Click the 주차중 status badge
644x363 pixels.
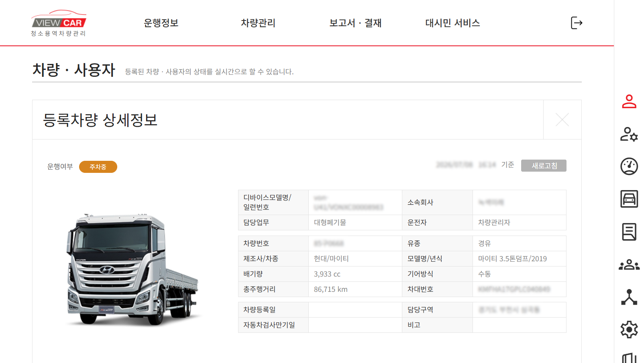coord(98,167)
